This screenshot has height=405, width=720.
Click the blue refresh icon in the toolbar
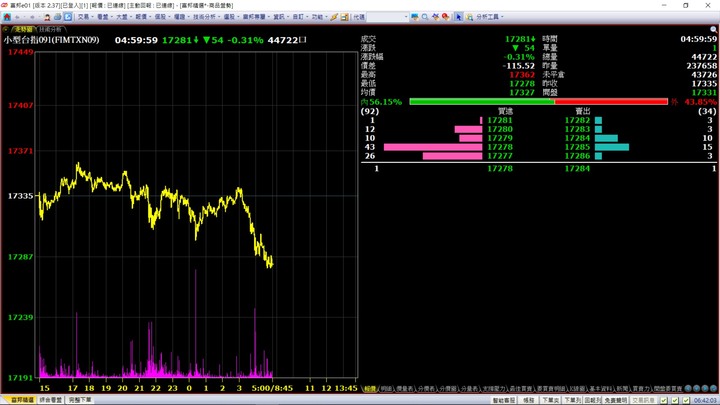point(68,17)
